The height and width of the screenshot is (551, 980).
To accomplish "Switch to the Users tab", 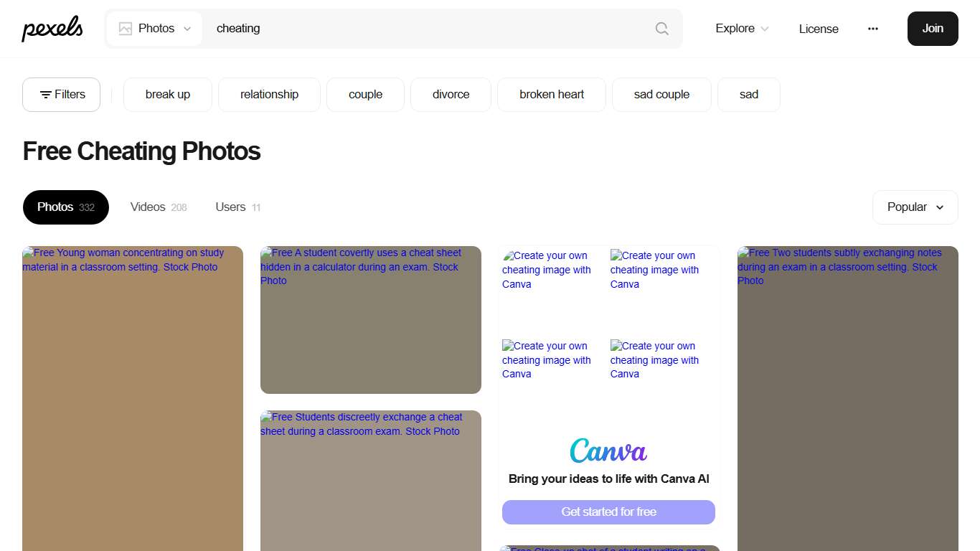I will coord(237,207).
